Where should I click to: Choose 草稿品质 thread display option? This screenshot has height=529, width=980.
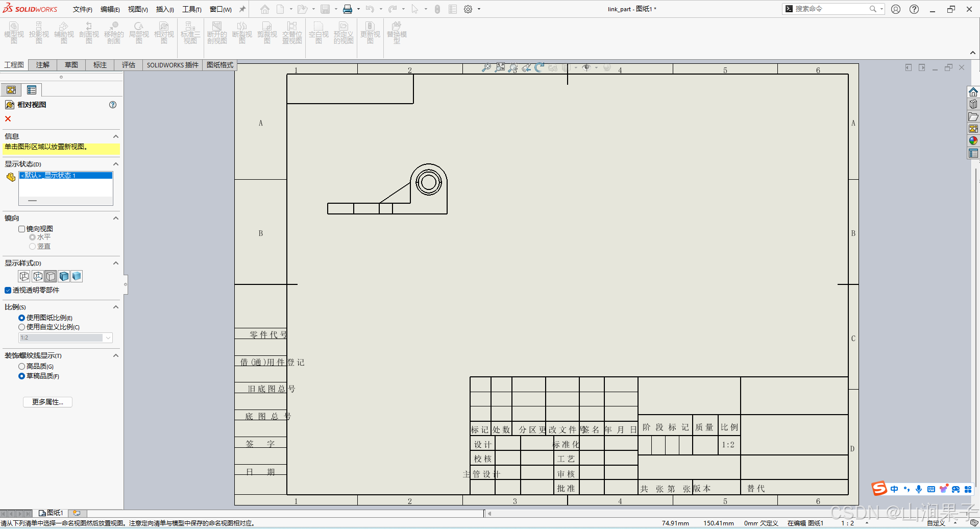coord(21,376)
